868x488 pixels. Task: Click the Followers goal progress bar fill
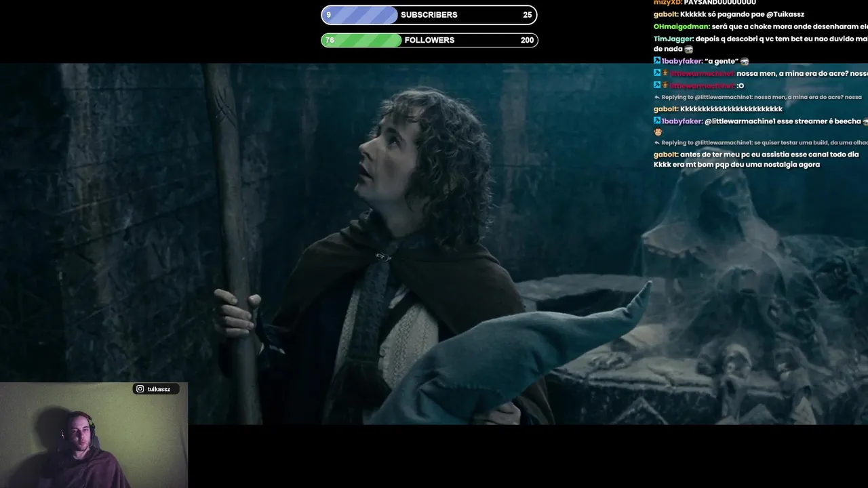361,40
